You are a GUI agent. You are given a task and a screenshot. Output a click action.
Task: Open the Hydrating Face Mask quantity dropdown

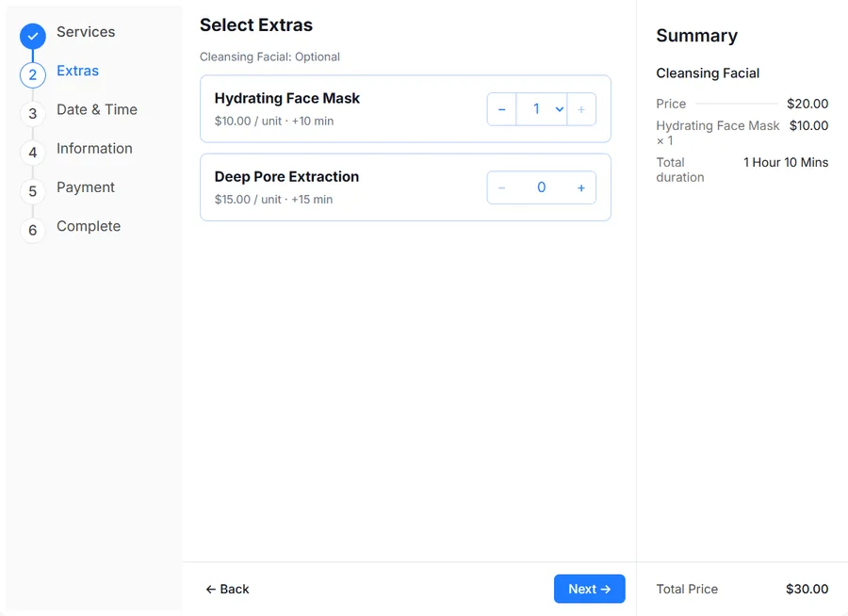point(542,109)
